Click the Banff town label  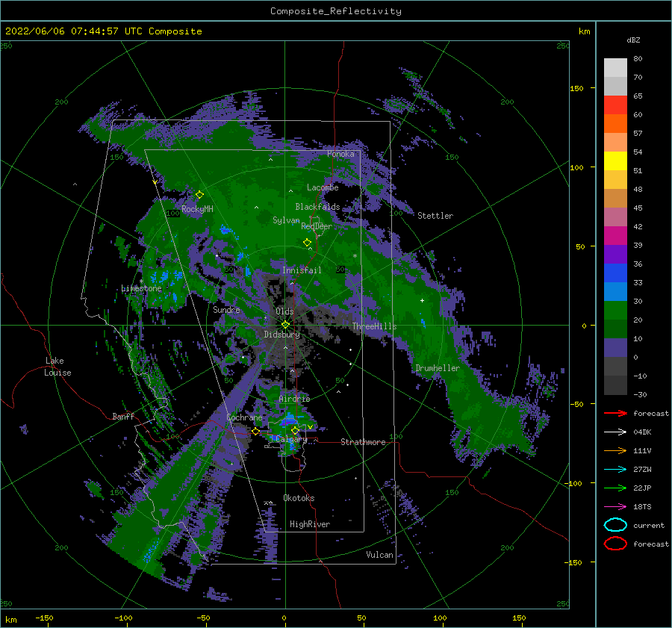[x=123, y=417]
